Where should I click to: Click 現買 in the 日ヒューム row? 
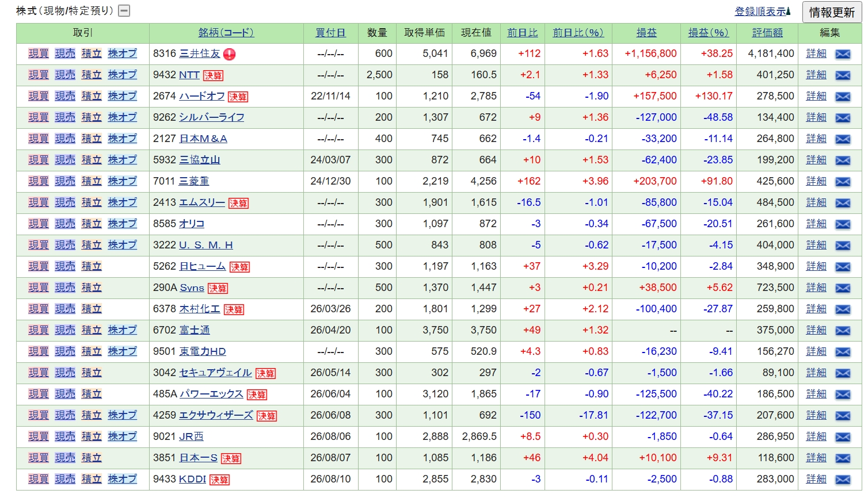click(39, 266)
